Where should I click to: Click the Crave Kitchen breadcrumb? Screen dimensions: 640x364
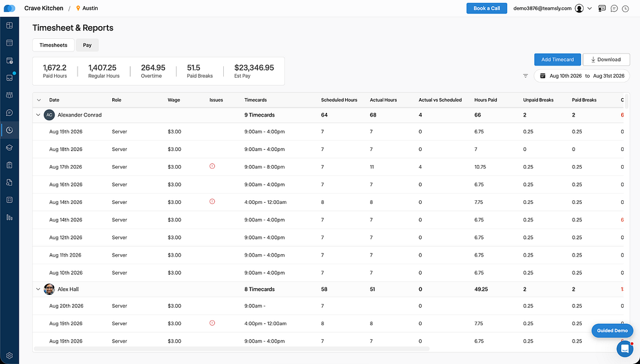44,8
